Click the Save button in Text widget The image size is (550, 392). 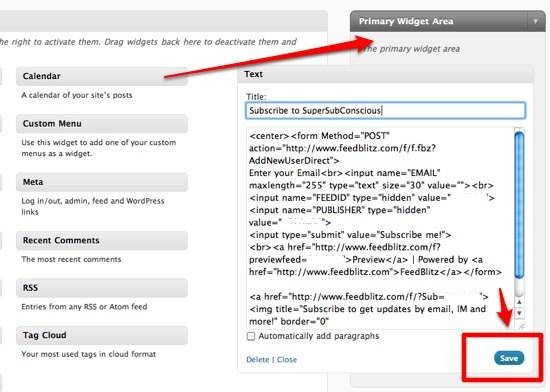(x=509, y=358)
